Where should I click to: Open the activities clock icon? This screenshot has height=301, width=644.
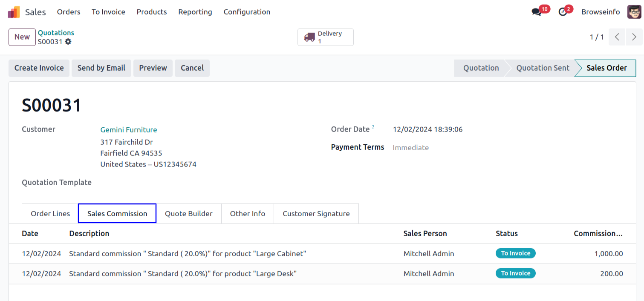(563, 12)
